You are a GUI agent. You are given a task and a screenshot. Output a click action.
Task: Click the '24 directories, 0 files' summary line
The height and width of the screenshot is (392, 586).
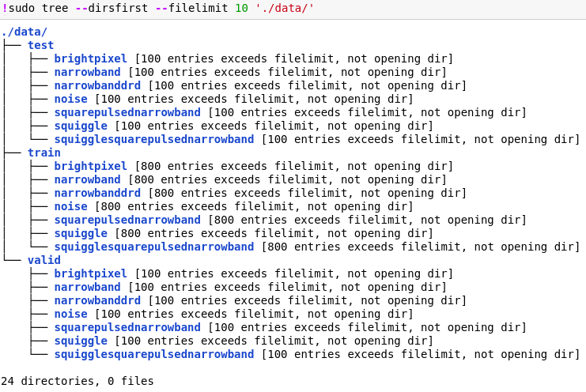point(78,381)
